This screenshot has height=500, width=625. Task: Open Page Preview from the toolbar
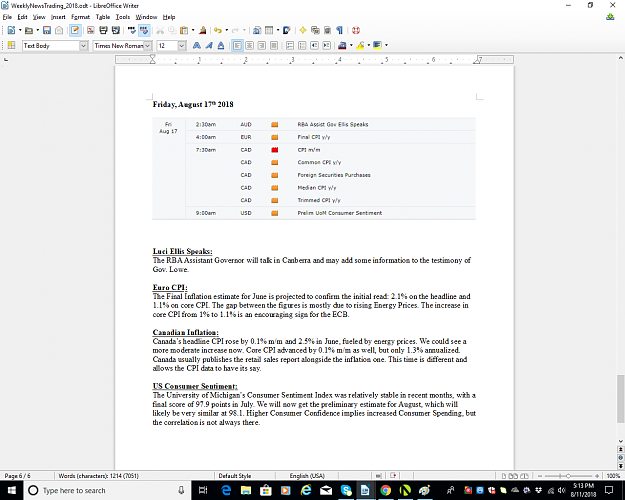tap(116, 30)
